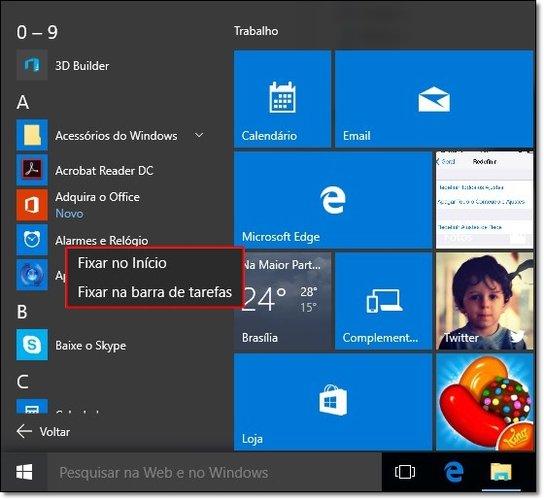Choose Fixar no Início
This screenshot has width=544, height=500.
122,263
